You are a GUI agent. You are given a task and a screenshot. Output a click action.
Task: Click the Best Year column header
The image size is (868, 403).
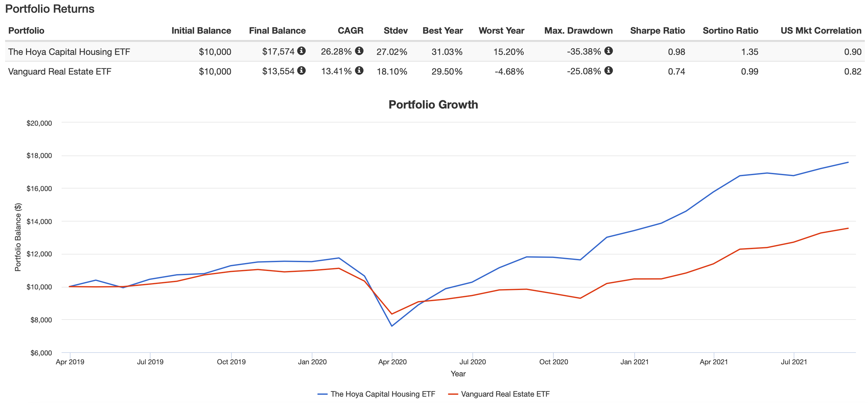(443, 31)
